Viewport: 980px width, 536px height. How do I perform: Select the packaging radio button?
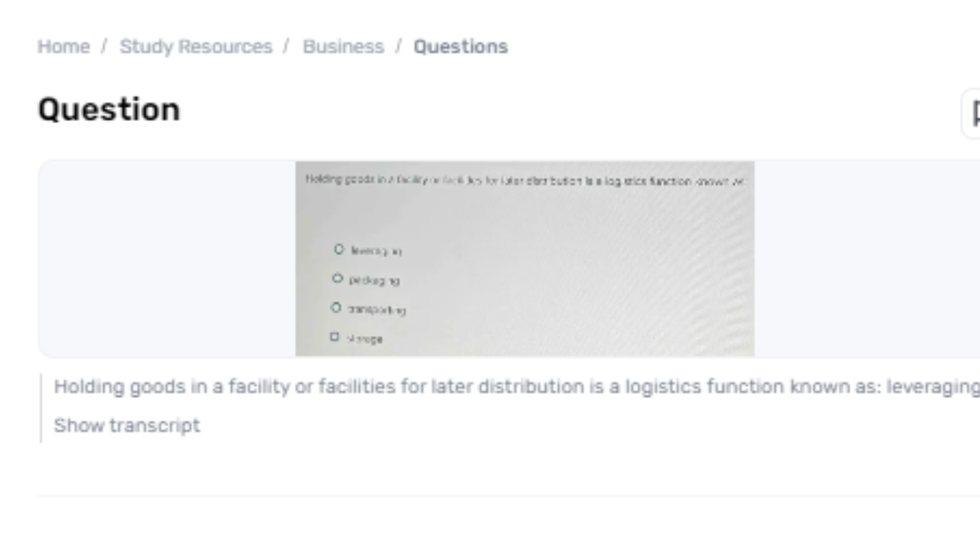coord(337,278)
